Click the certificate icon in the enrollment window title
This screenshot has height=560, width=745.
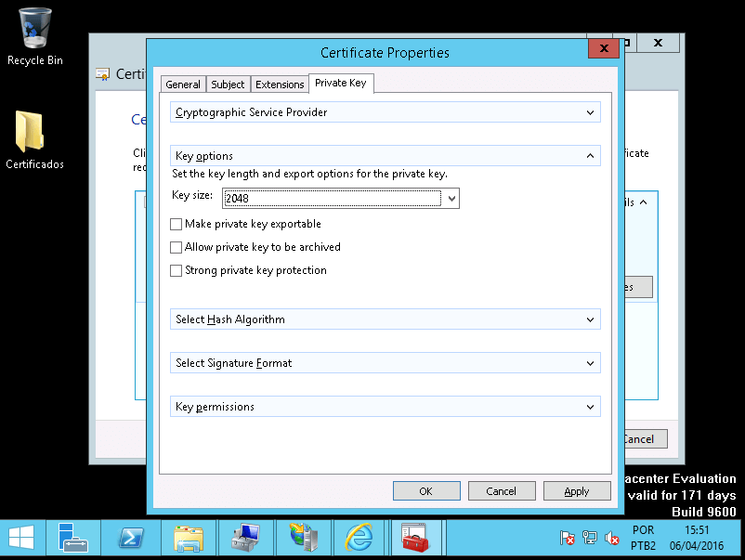coord(102,74)
